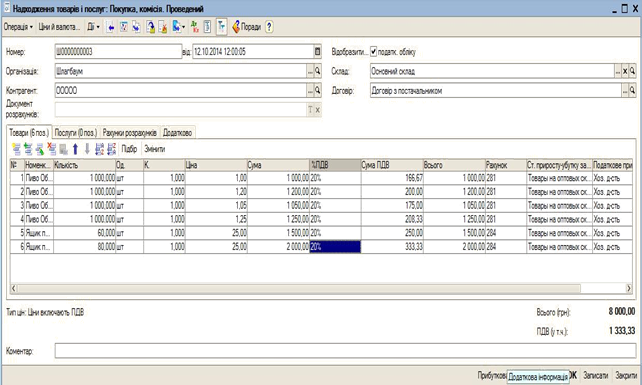
Task: Switch to Рахунки розрахунків tab
Action: pos(130,133)
